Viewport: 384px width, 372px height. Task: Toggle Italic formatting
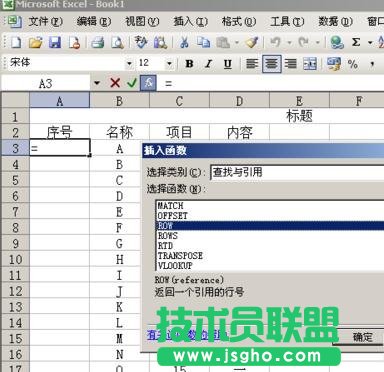(x=209, y=63)
